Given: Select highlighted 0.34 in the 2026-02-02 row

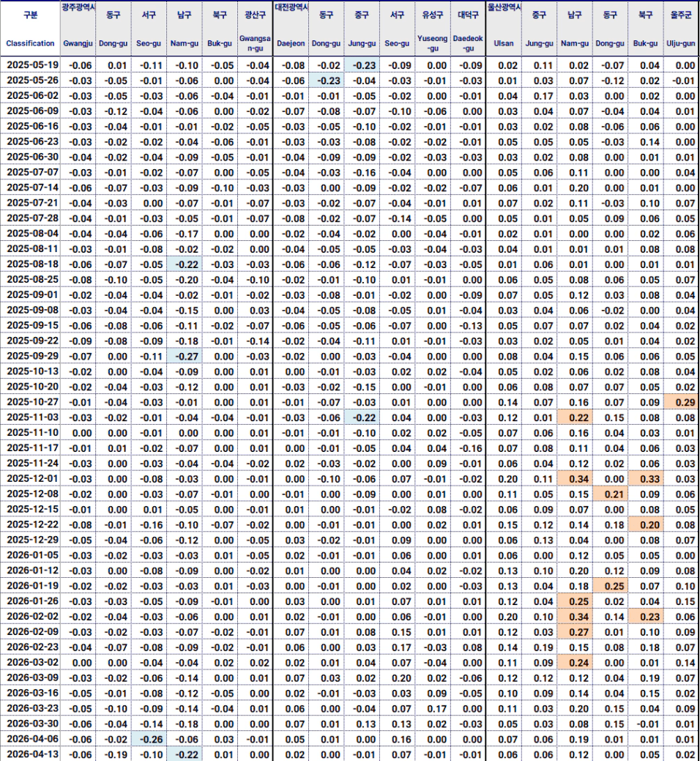Looking at the screenshot, I should (574, 617).
